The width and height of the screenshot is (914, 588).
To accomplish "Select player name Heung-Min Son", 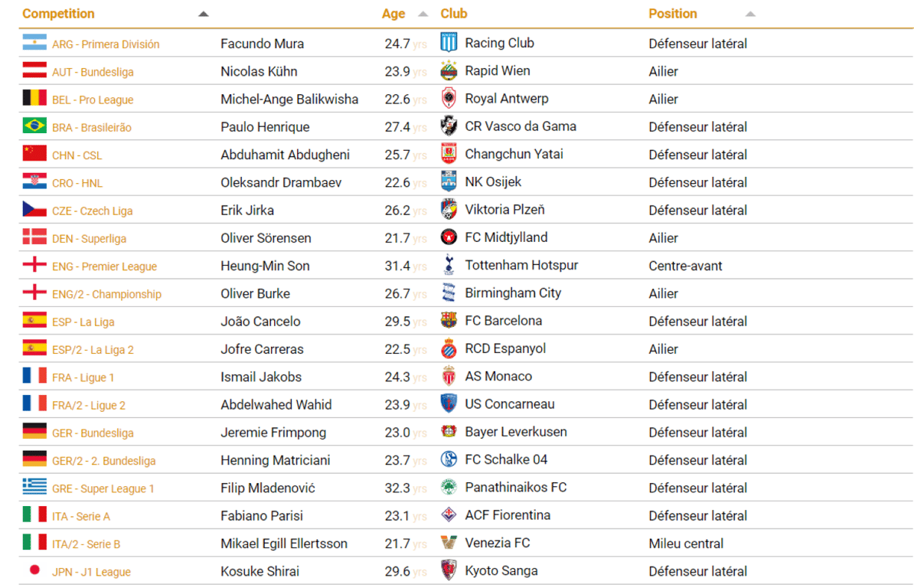I will pyautogui.click(x=265, y=266).
